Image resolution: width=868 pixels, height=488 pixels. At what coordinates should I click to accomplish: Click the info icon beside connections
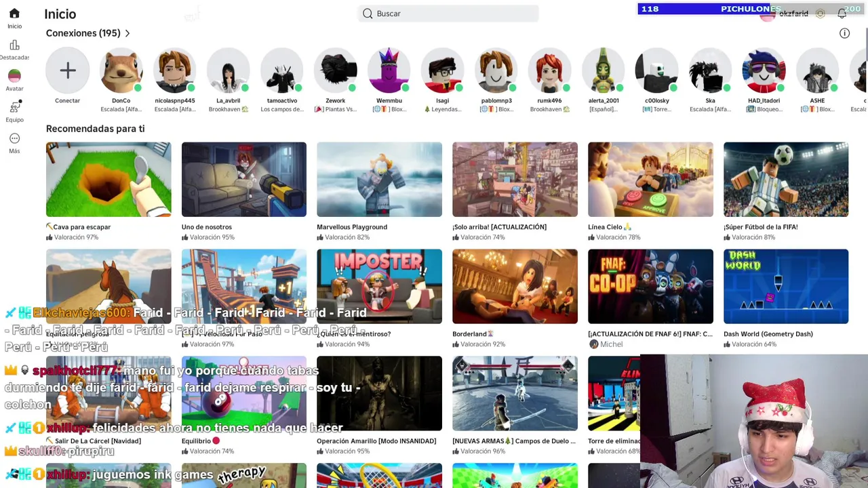click(844, 33)
